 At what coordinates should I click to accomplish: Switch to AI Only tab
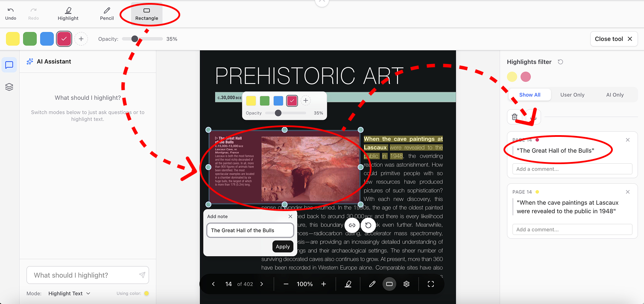(615, 95)
